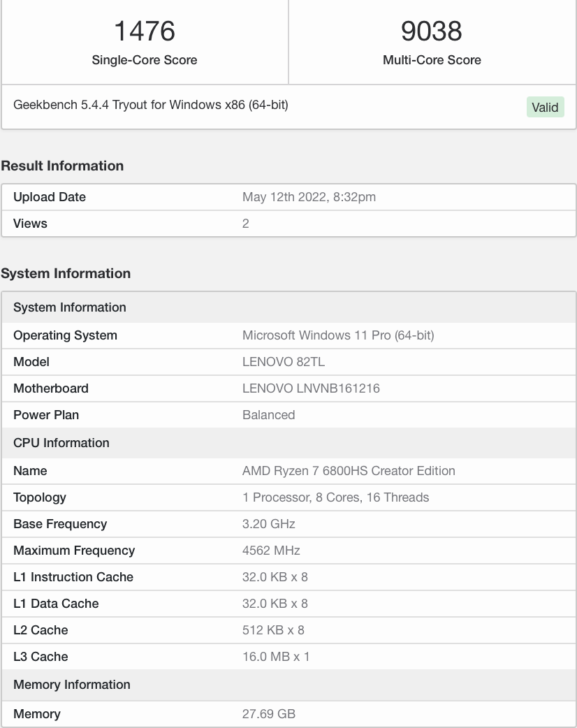577x728 pixels.
Task: Click the Base Frequency label
Action: tap(60, 524)
